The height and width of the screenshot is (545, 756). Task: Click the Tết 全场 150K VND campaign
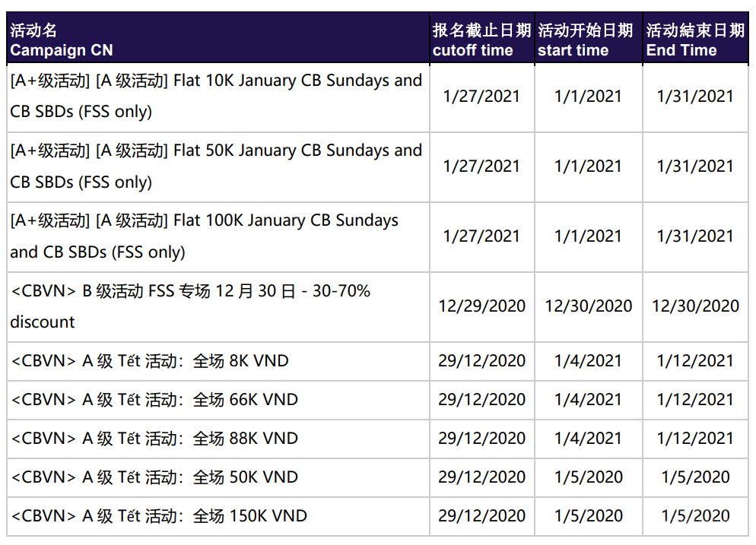[159, 516]
